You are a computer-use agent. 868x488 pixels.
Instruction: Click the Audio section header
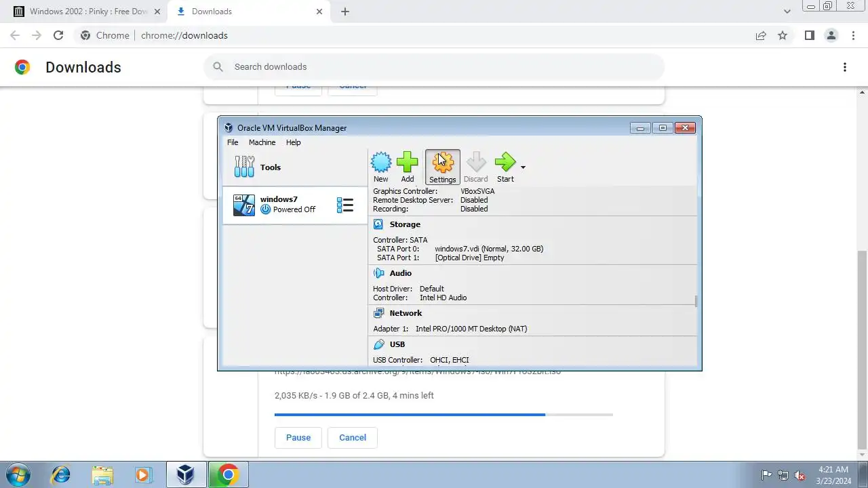tap(400, 273)
